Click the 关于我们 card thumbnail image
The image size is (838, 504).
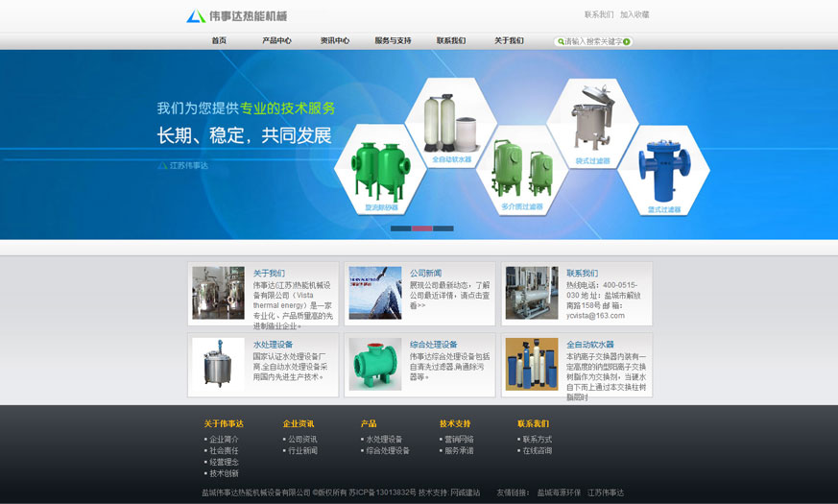click(x=218, y=293)
